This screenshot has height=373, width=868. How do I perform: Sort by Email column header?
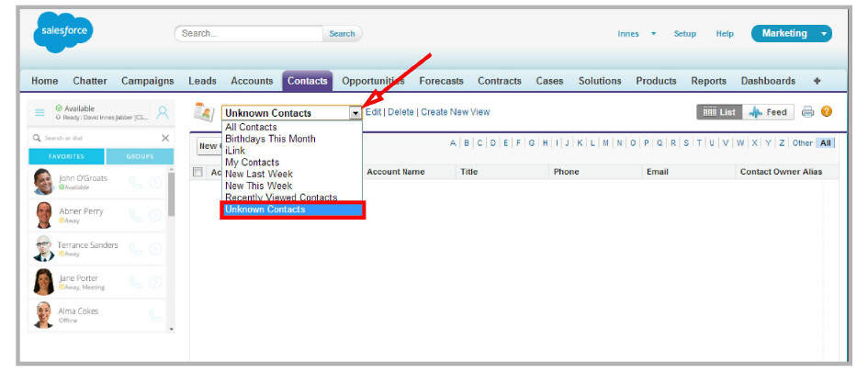coord(658,172)
